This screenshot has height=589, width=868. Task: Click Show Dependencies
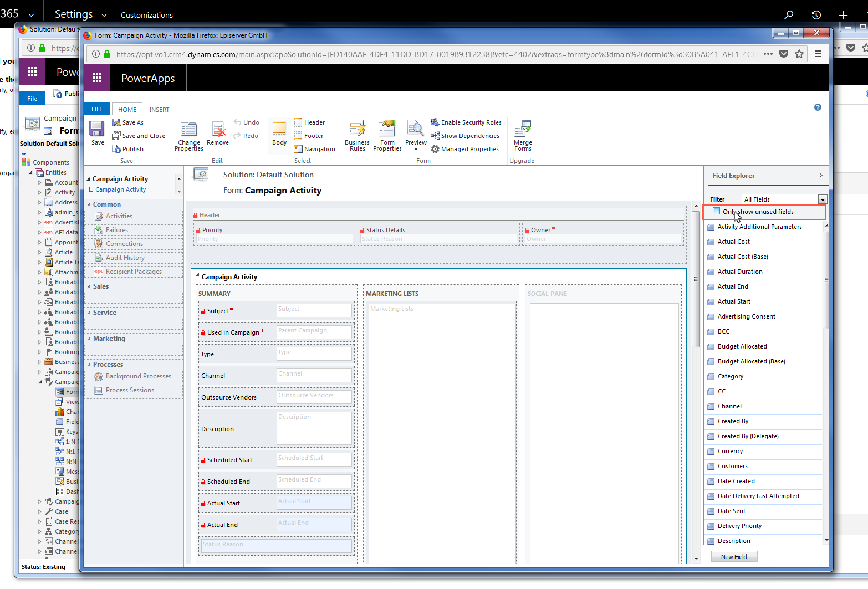(465, 136)
